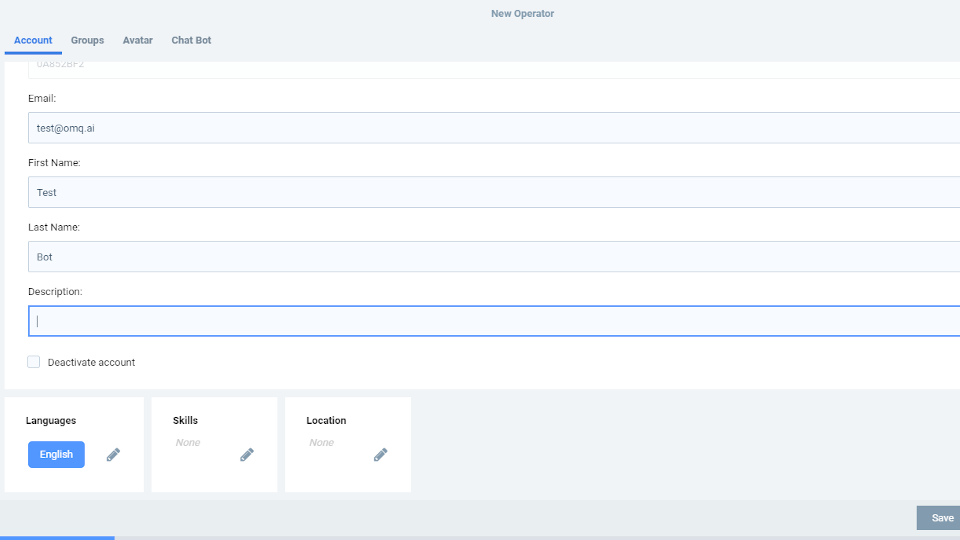Switch to the Account tab

pos(33,40)
